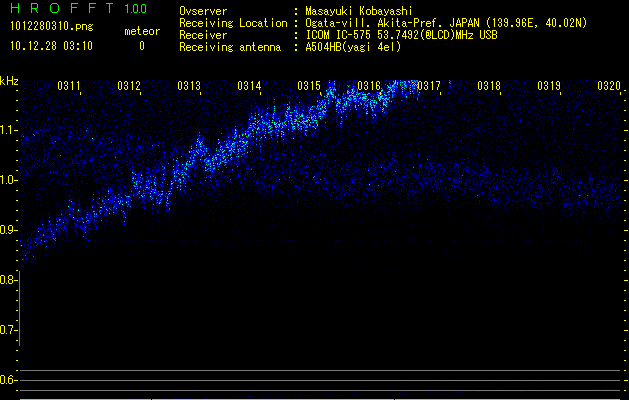
Task: Click the 0.9 kHz axis label
Action: (8, 230)
